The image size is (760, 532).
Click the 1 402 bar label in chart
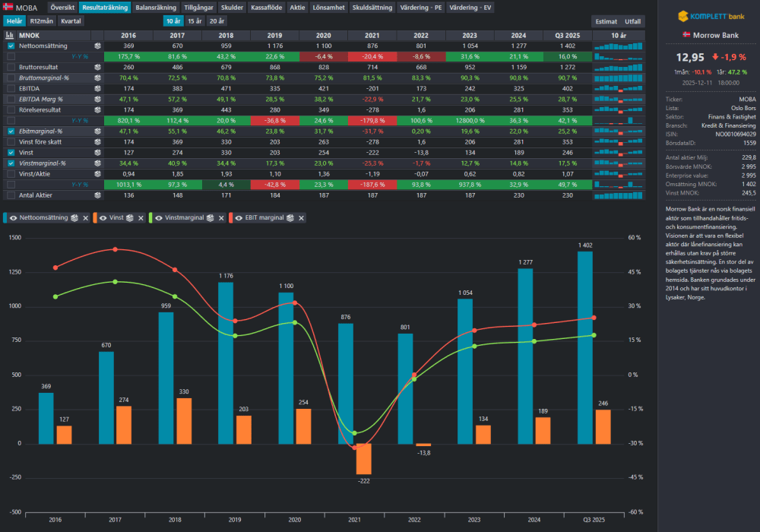point(585,245)
